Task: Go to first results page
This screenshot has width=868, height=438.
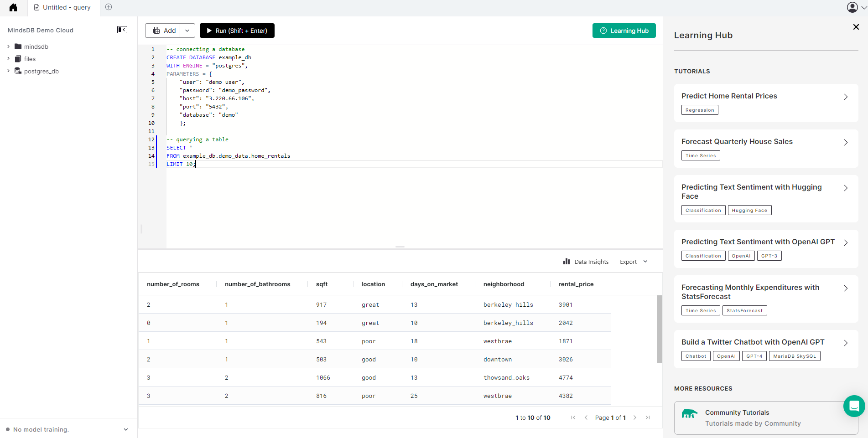Action: coord(573,417)
